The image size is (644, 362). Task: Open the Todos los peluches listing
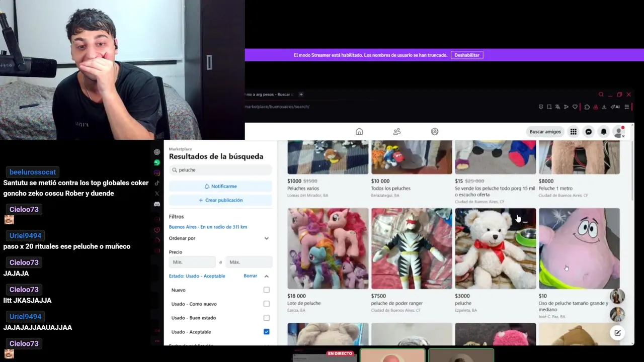pos(412,157)
